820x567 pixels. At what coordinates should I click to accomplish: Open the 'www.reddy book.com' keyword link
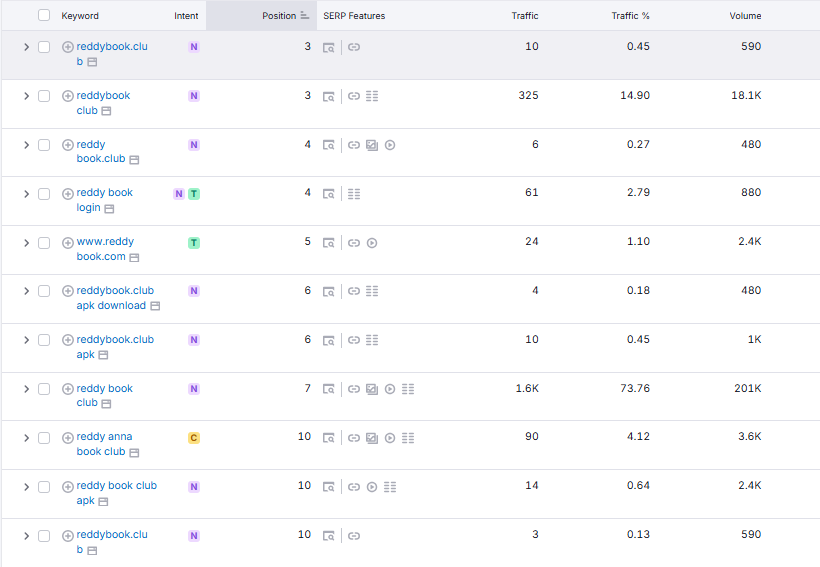pos(105,249)
